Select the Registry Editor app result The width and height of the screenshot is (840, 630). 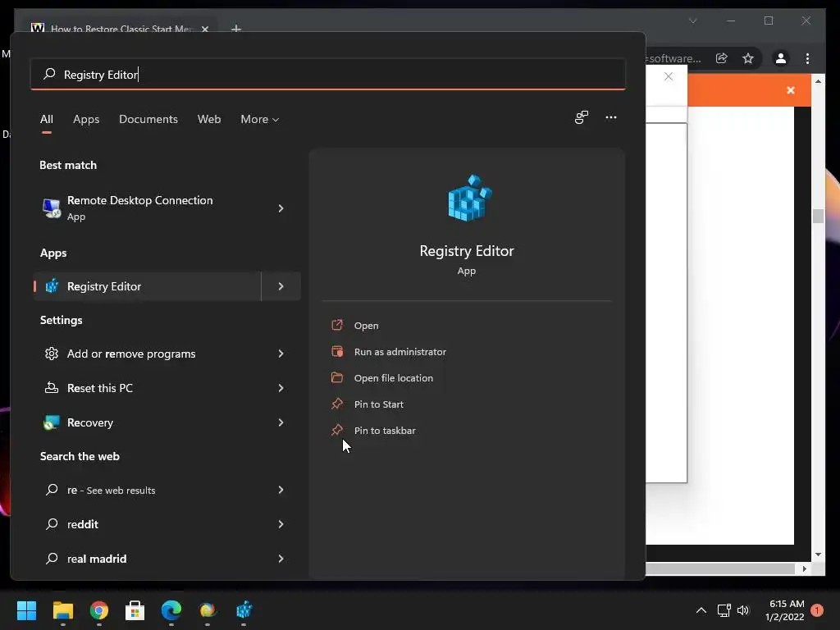(x=148, y=286)
